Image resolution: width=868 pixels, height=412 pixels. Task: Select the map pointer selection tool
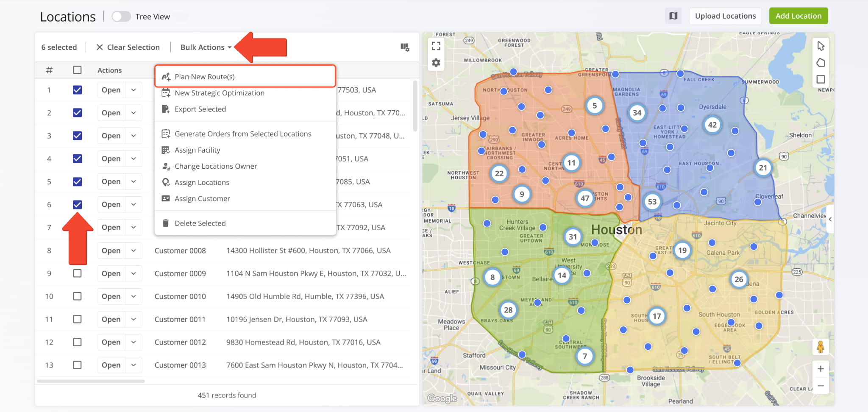[821, 46]
